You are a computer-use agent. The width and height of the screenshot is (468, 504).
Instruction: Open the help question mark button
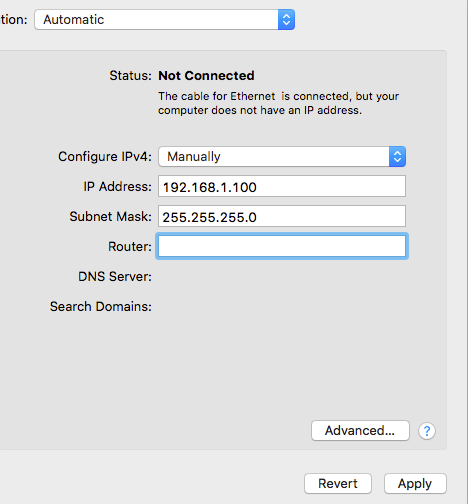[x=427, y=431]
